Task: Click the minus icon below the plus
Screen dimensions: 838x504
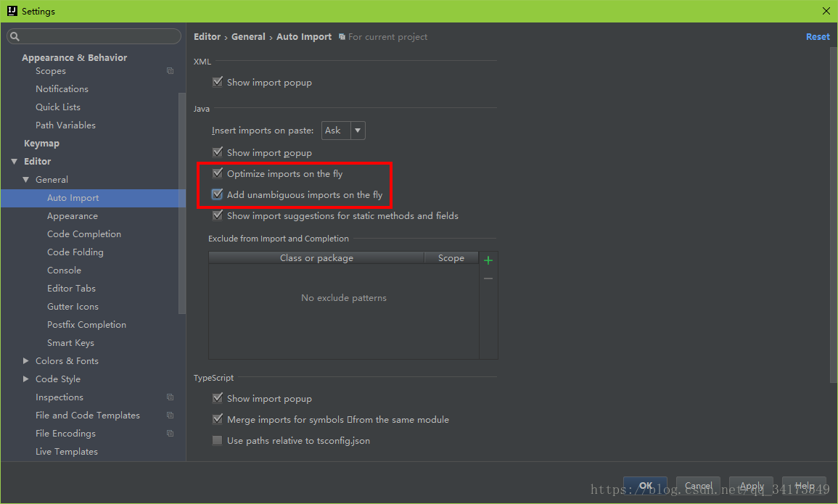Action: coord(488,277)
